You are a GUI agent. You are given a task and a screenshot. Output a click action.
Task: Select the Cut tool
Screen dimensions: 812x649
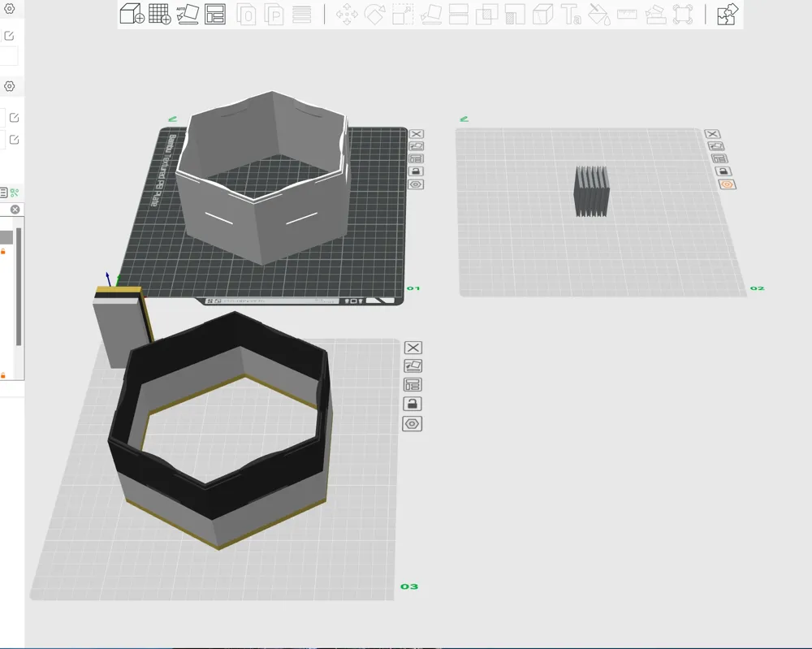(459, 15)
